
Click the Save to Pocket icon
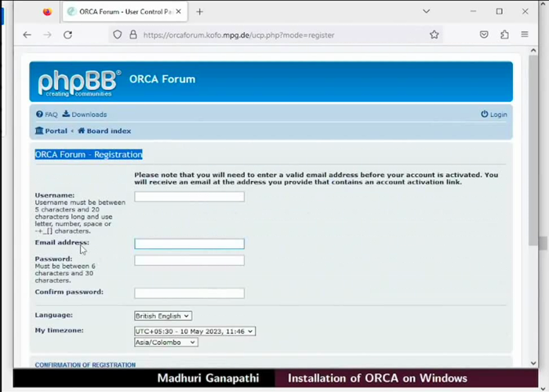(x=484, y=34)
